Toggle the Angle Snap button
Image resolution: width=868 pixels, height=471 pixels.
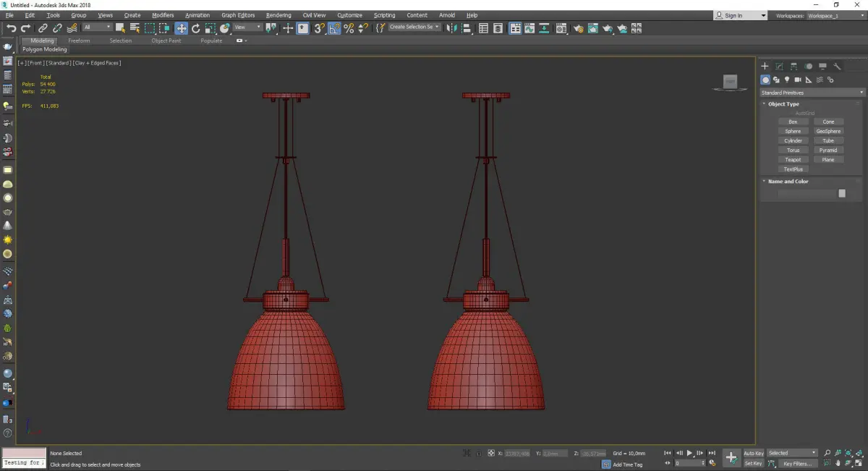tap(334, 28)
